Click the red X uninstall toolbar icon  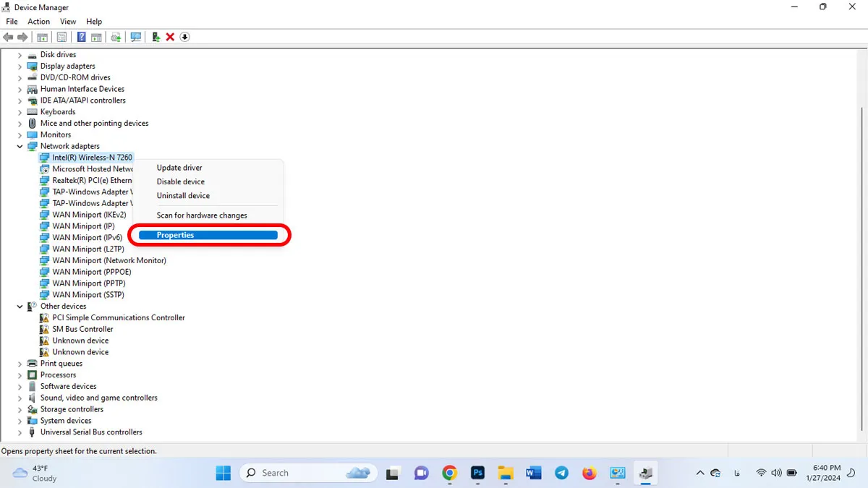(x=170, y=37)
